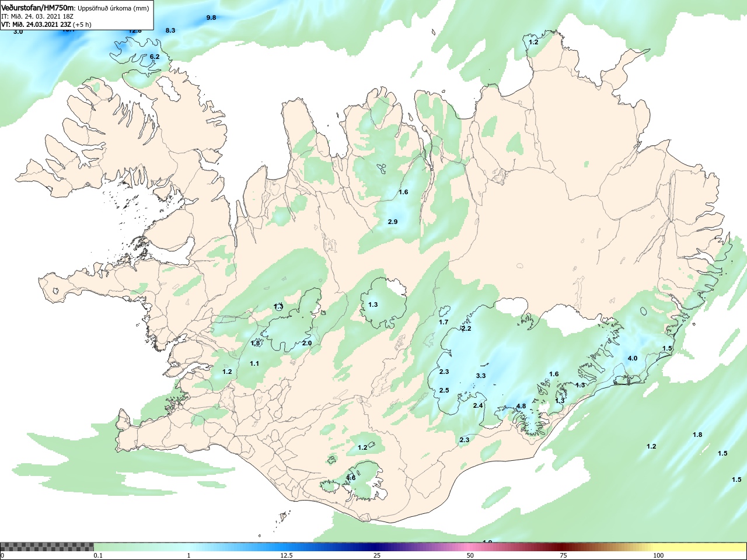Select the 0.1 label on the color scale
The width and height of the screenshot is (747, 560).
point(98,555)
